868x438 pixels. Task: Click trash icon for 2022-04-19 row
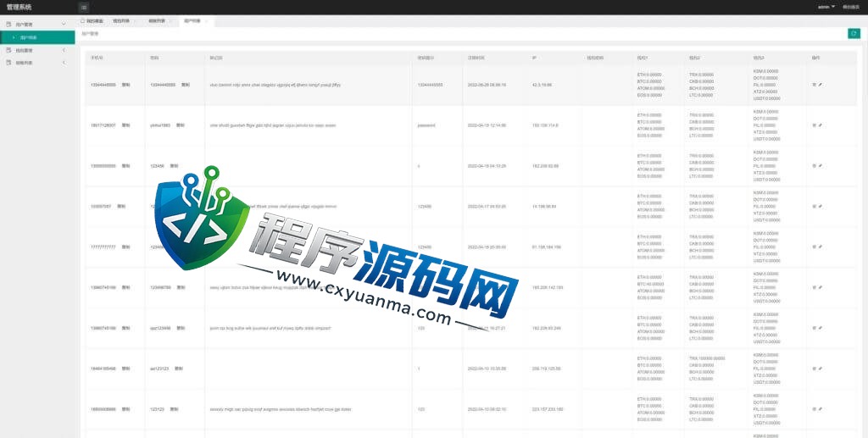(x=814, y=125)
